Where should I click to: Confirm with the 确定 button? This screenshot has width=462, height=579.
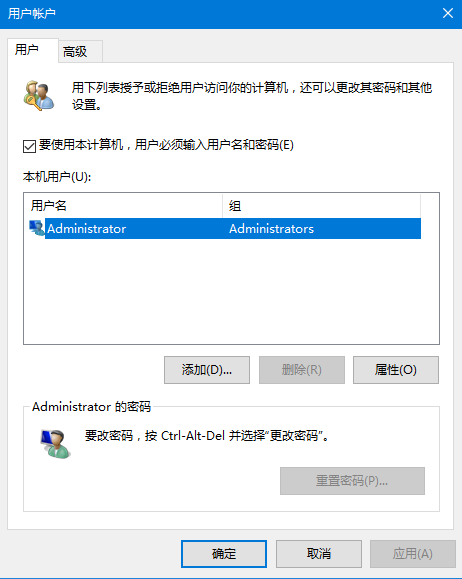click(x=224, y=554)
